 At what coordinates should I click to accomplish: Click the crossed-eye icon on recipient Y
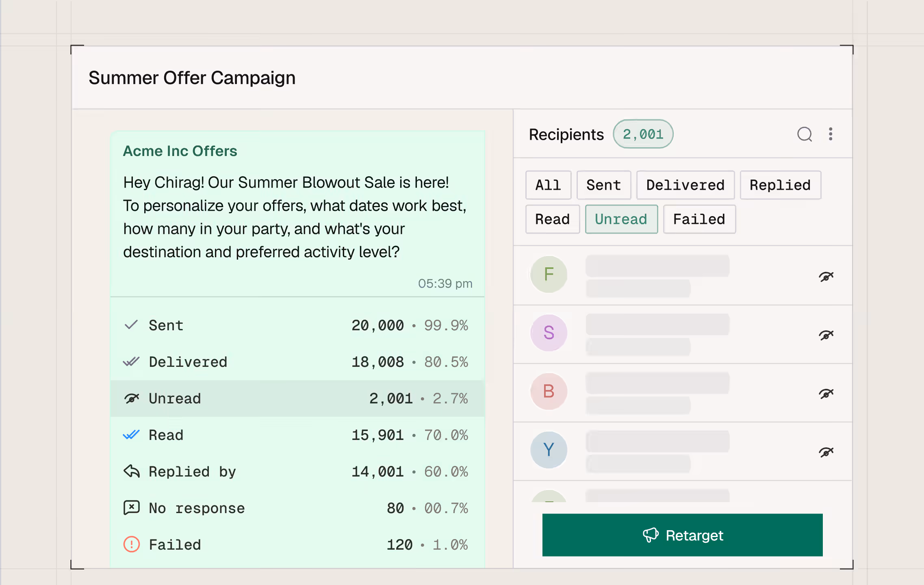(x=826, y=452)
